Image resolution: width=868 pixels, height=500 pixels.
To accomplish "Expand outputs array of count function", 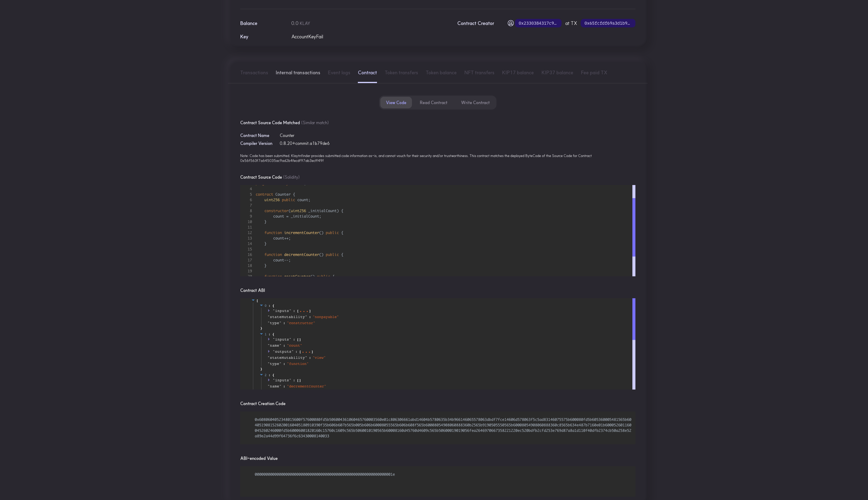I will [x=269, y=351].
